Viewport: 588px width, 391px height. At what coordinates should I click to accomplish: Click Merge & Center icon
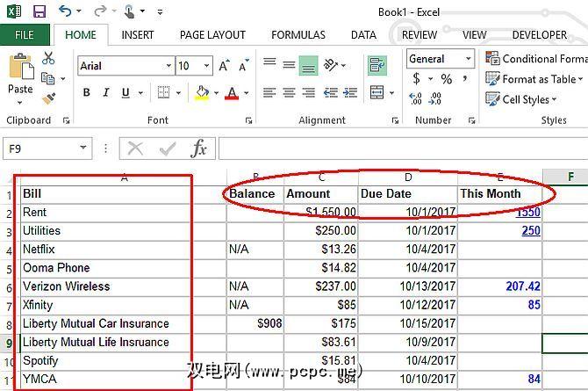376,92
